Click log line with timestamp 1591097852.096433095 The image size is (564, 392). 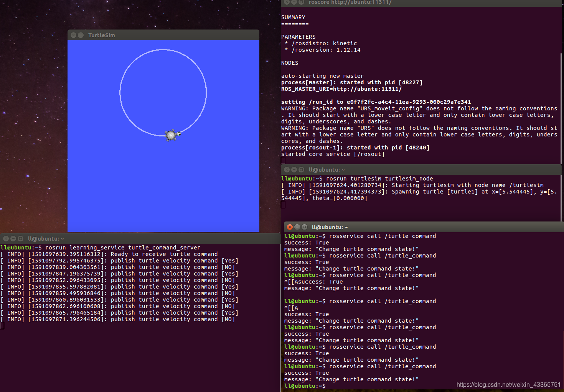pyautogui.click(x=118, y=280)
